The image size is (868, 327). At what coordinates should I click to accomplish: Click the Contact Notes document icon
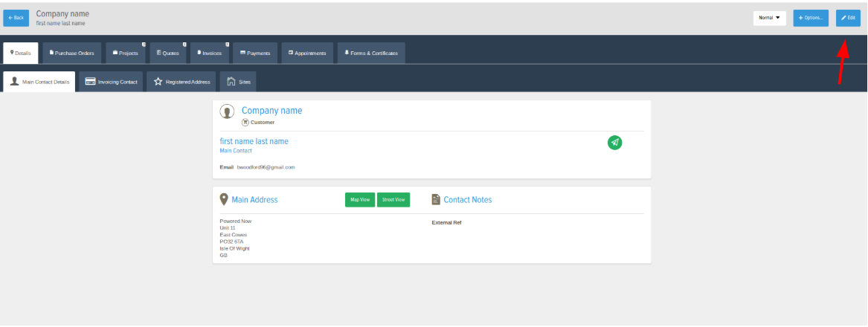click(436, 200)
